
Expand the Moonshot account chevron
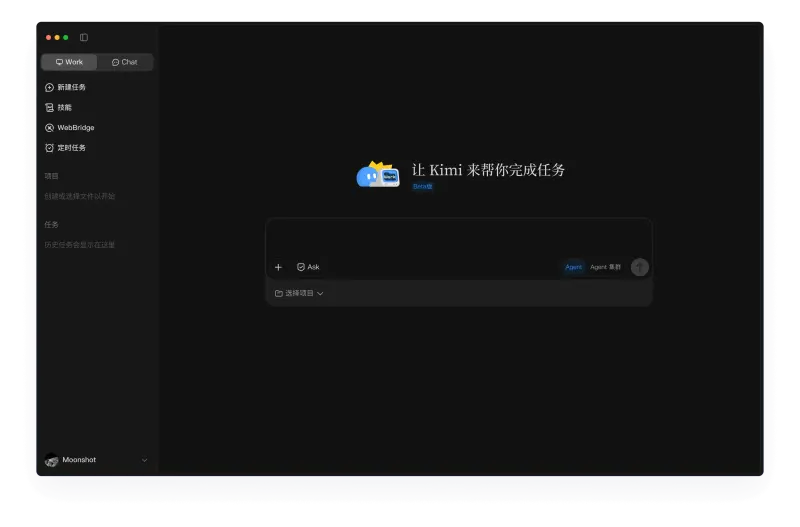144,460
